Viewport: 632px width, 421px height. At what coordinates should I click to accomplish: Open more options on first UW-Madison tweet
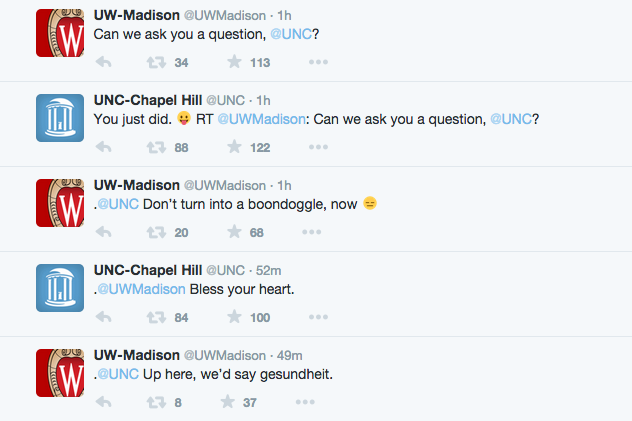pyautogui.click(x=318, y=62)
